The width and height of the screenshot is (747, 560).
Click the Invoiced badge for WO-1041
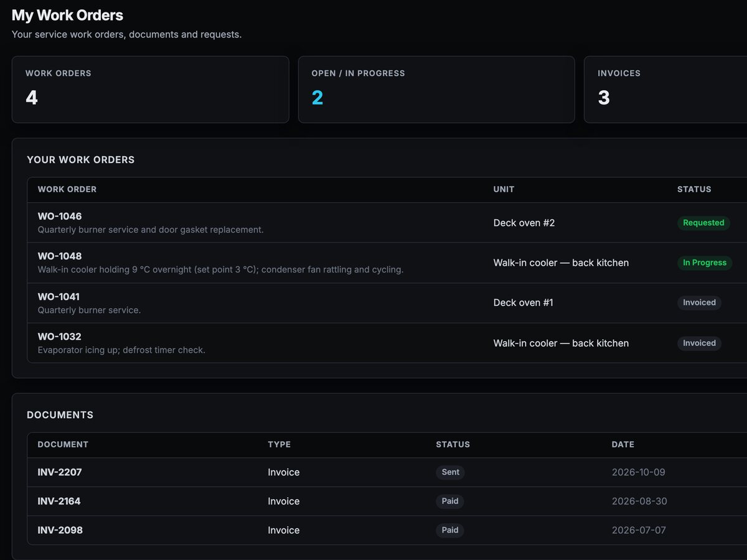[x=699, y=303]
